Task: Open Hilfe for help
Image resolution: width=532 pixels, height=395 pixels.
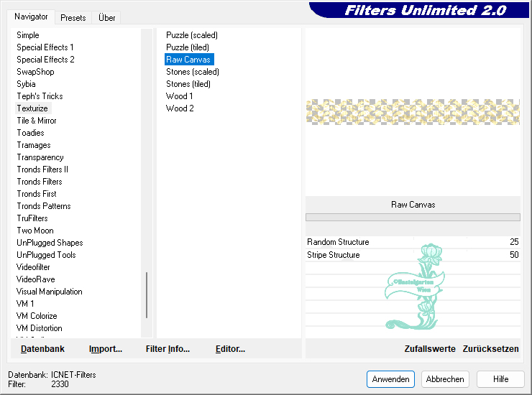Action: (501, 379)
